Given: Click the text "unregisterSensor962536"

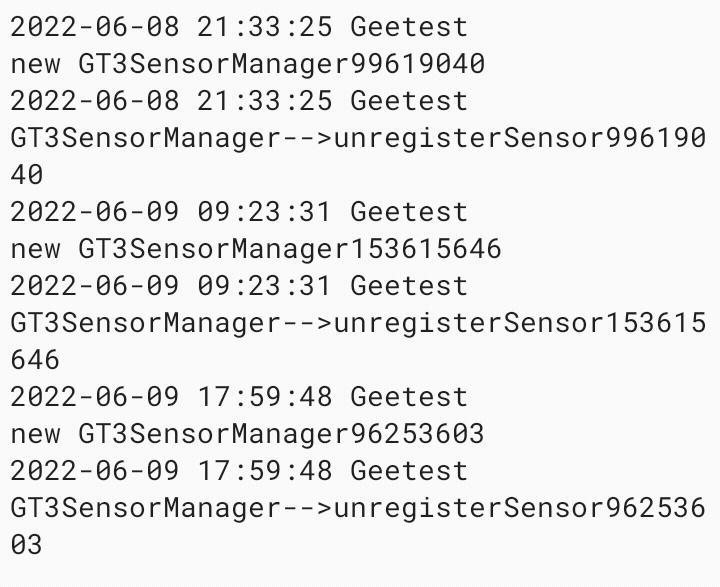Looking at the screenshot, I should point(520,508).
